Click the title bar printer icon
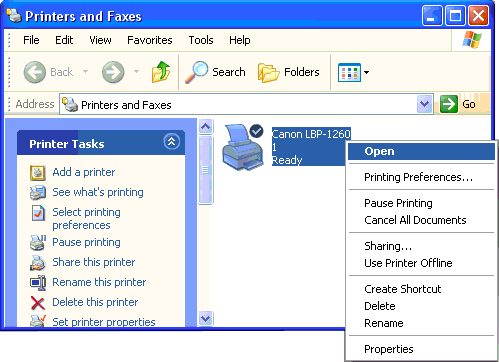The width and height of the screenshot is (499, 362). tap(14, 16)
